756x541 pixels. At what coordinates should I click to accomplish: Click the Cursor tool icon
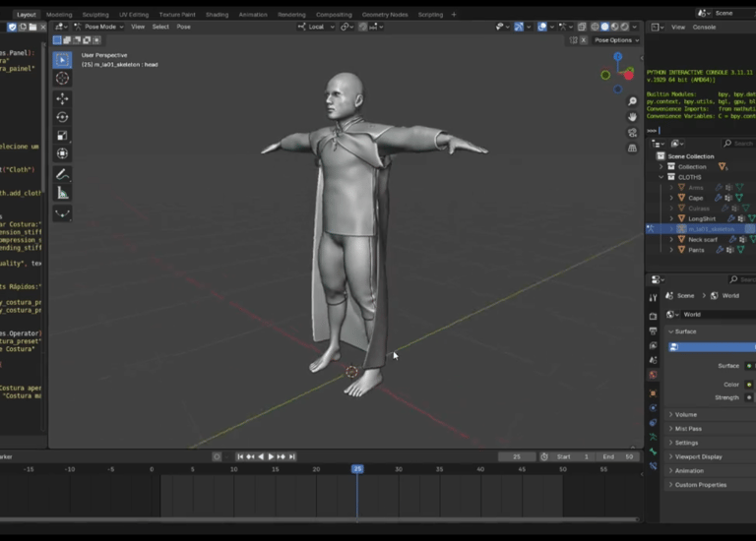point(62,78)
